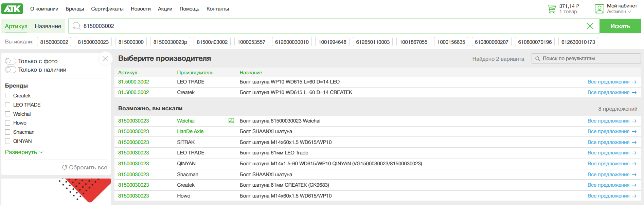Select recent search 1001867055
The image size is (644, 205).
pyautogui.click(x=413, y=42)
